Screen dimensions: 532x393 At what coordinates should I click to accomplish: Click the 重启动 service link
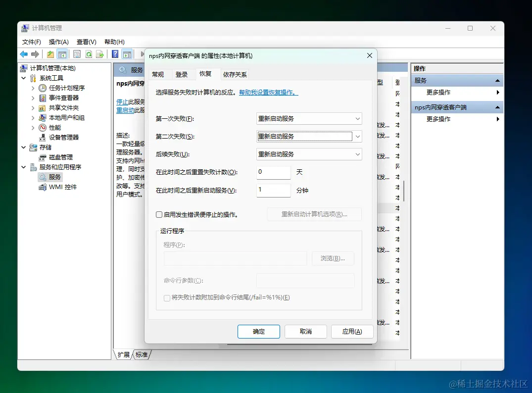coord(125,110)
